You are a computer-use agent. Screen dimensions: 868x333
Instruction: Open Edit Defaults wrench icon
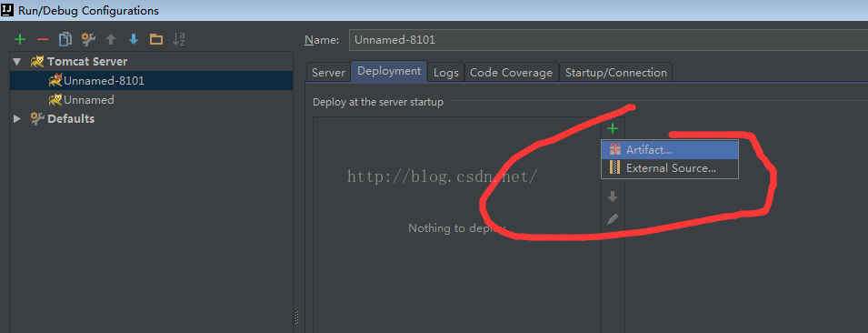pyautogui.click(x=88, y=39)
